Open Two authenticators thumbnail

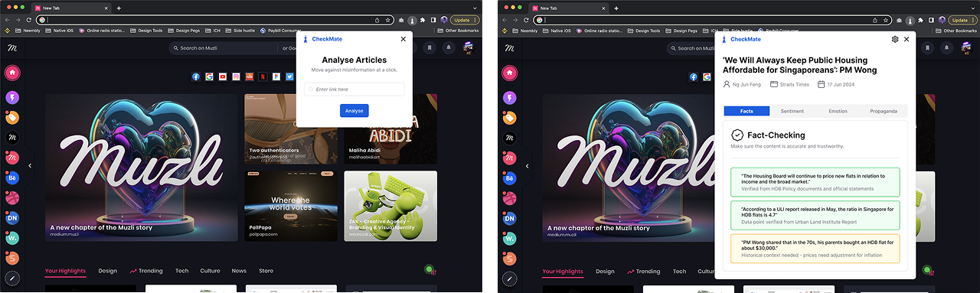pyautogui.click(x=291, y=129)
